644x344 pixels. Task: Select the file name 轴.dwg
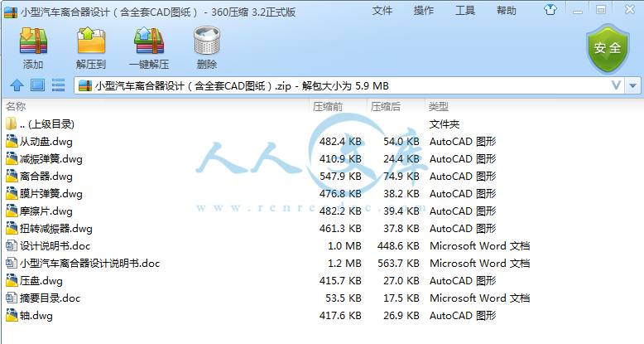click(36, 316)
